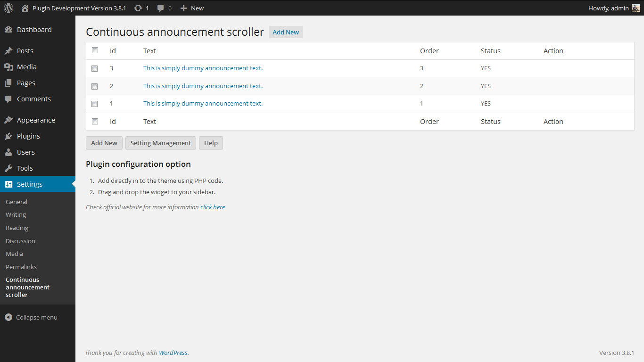The width and height of the screenshot is (644, 362).
Task: Open Setting Management button
Action: click(161, 143)
